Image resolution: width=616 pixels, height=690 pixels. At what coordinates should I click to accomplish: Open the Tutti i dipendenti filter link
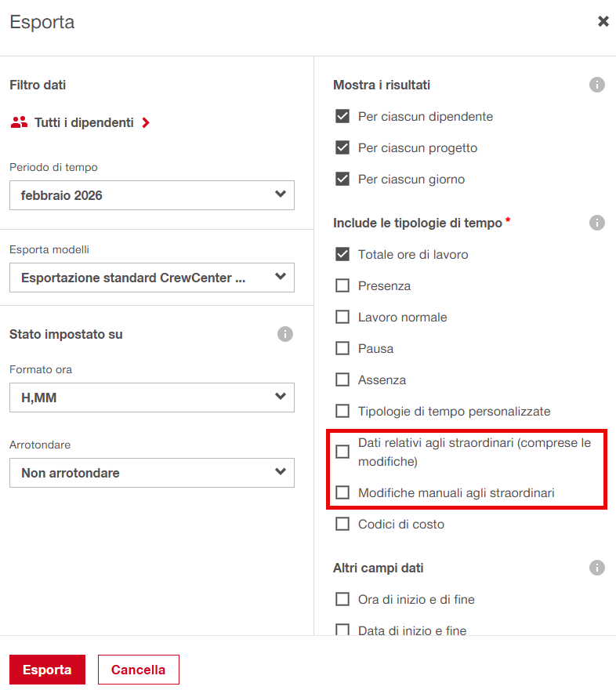84,122
